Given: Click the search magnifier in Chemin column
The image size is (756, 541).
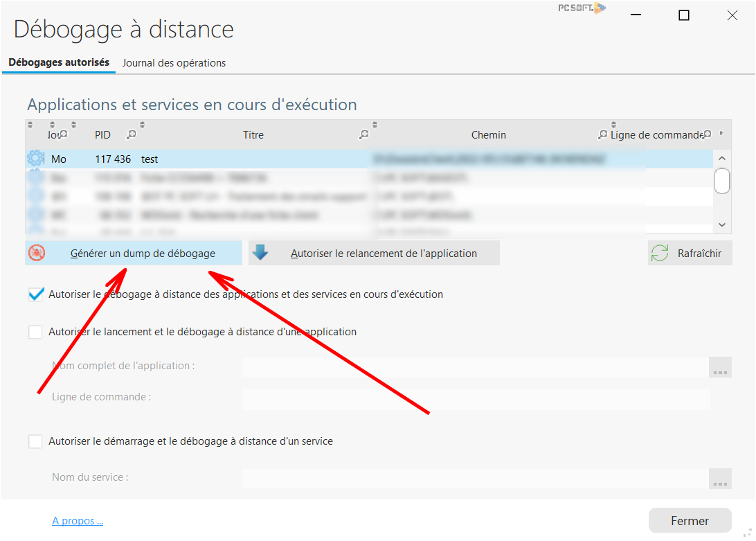Looking at the screenshot, I should click(x=602, y=135).
